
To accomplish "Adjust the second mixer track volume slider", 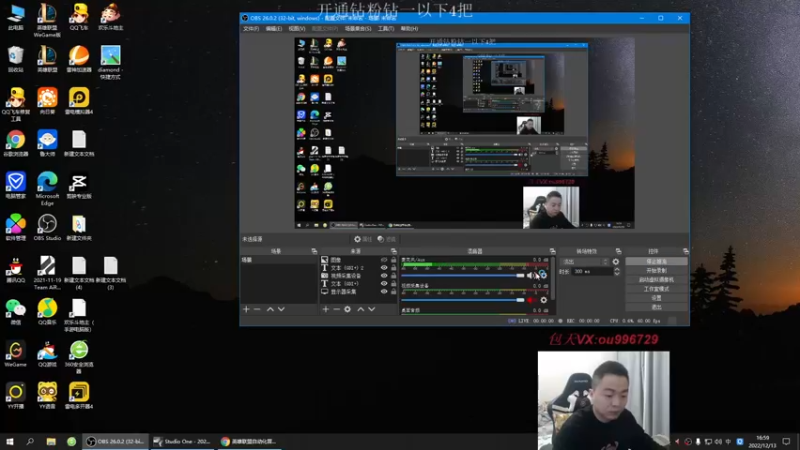I will [x=463, y=300].
